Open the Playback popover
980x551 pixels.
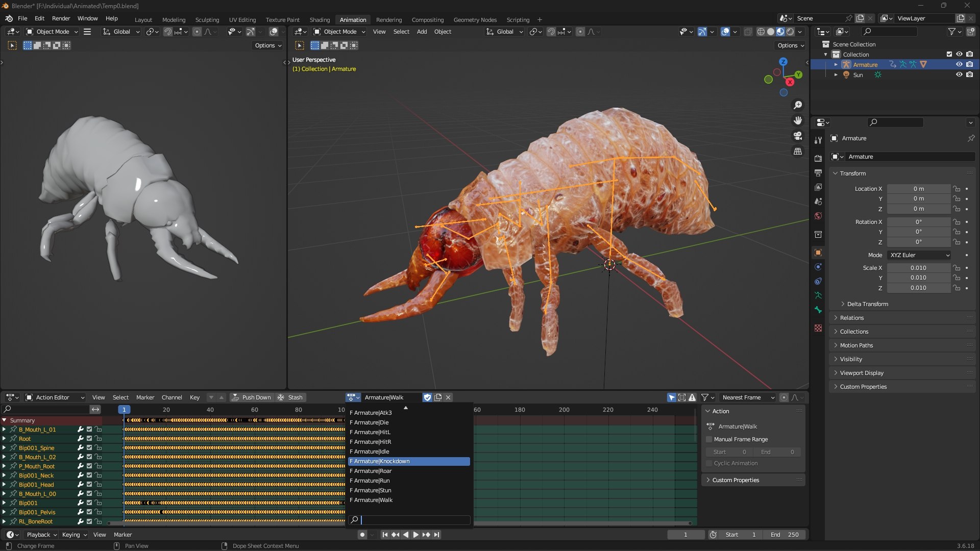tap(41, 535)
